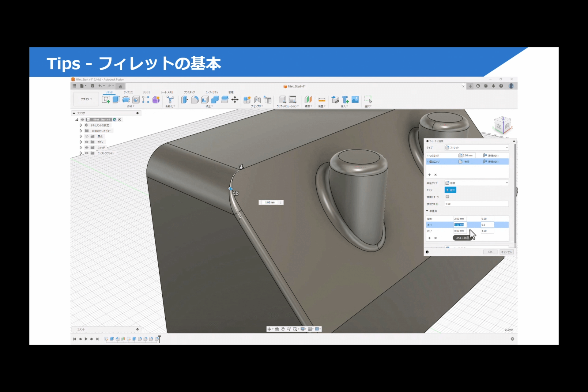
Task: Expand the Document Settings node
Action: [81, 125]
